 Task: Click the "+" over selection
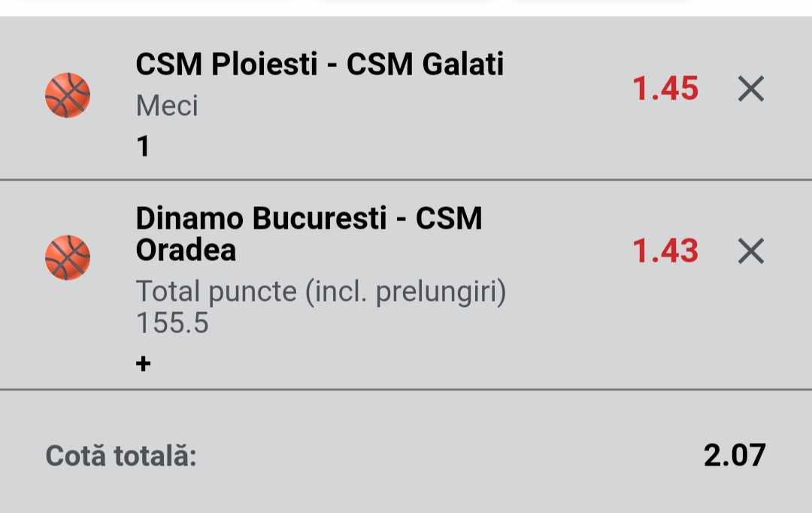(x=143, y=364)
